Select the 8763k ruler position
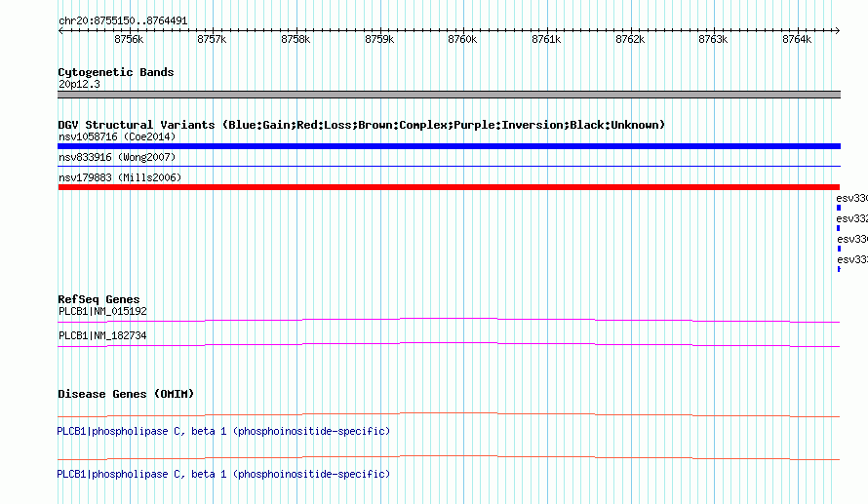The height and width of the screenshot is (504, 868). coord(713,39)
